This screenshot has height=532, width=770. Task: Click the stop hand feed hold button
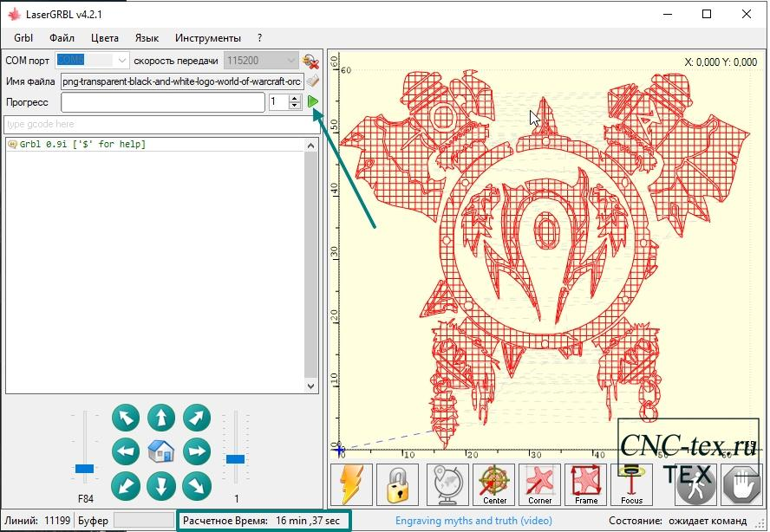point(742,484)
